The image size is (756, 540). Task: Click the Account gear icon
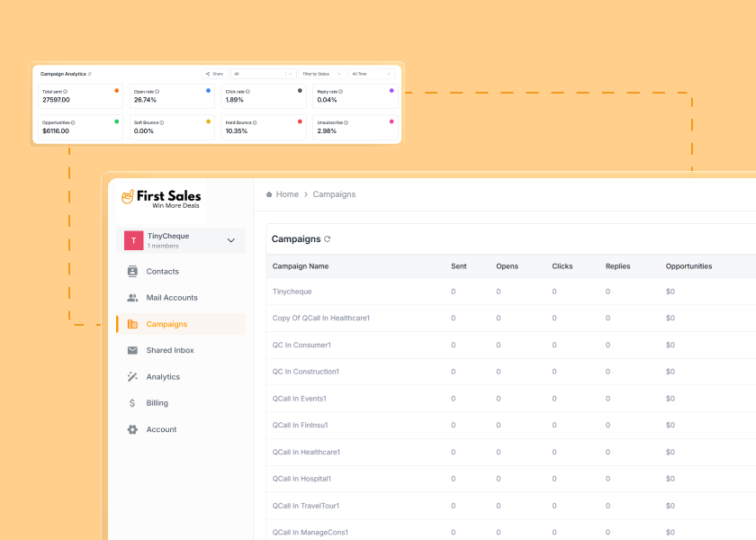[x=132, y=429]
